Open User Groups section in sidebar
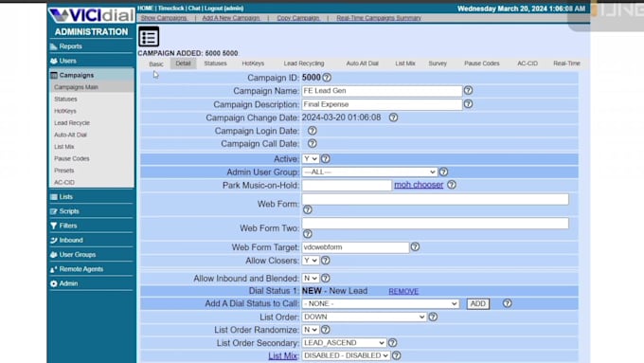Viewport: 644px width, 363px height. (x=78, y=254)
